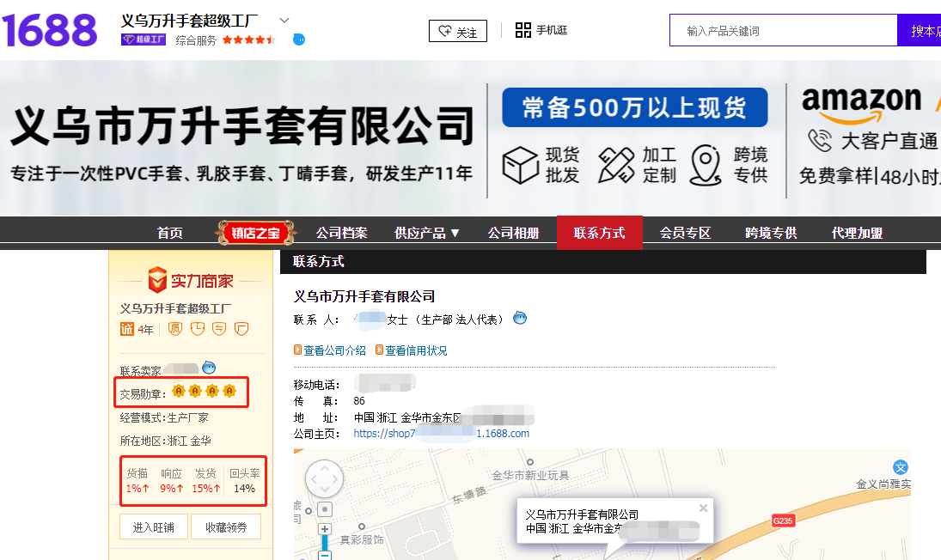This screenshot has height=560, width=941.
Task: Click the 义乌市万升手套有限公司 contact heading
Action: (364, 296)
